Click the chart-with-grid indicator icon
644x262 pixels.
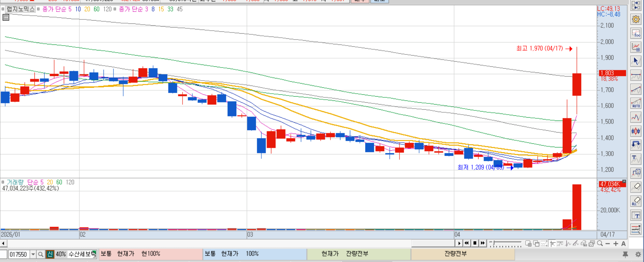(x=636, y=47)
